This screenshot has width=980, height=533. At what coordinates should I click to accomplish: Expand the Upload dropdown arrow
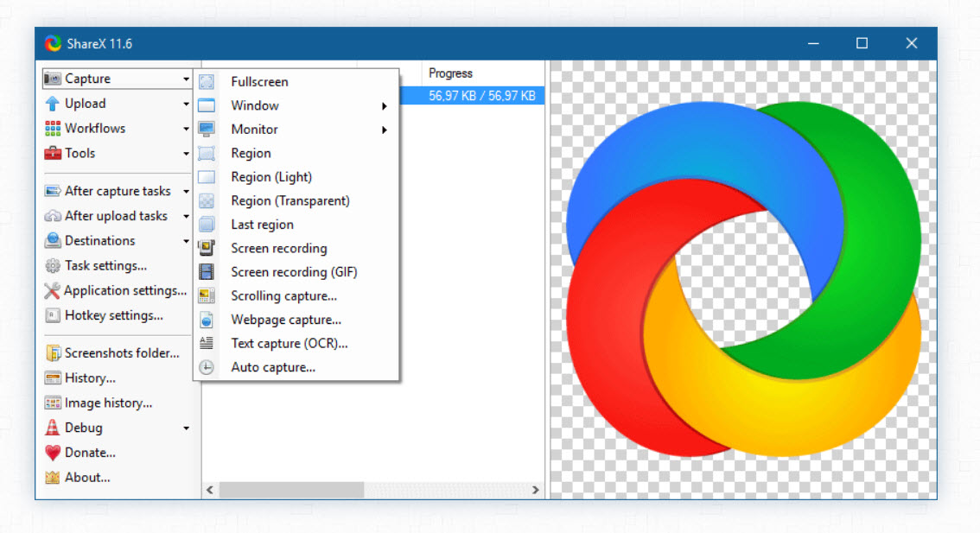[x=187, y=105]
